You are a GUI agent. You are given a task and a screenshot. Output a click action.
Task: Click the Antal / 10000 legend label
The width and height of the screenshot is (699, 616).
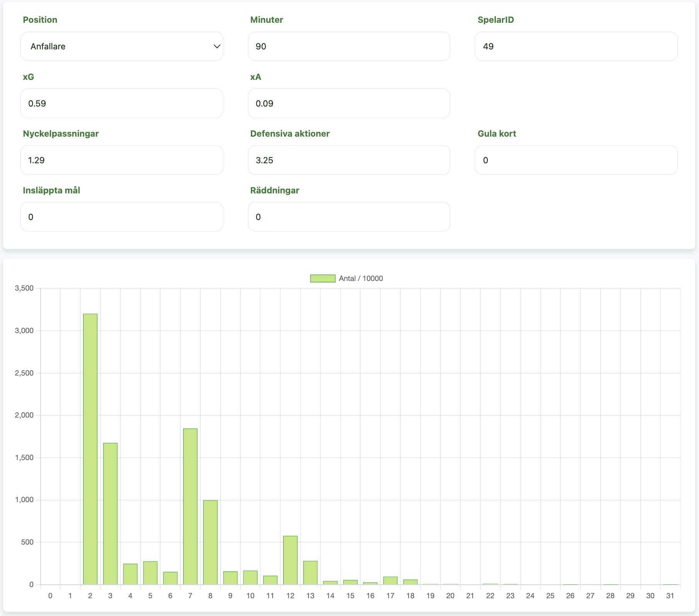click(x=361, y=279)
